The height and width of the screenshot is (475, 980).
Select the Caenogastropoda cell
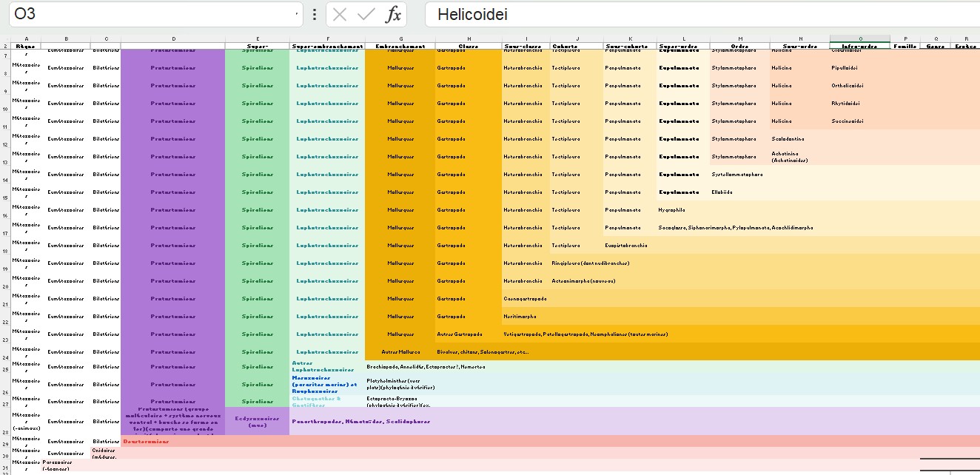(x=526, y=299)
